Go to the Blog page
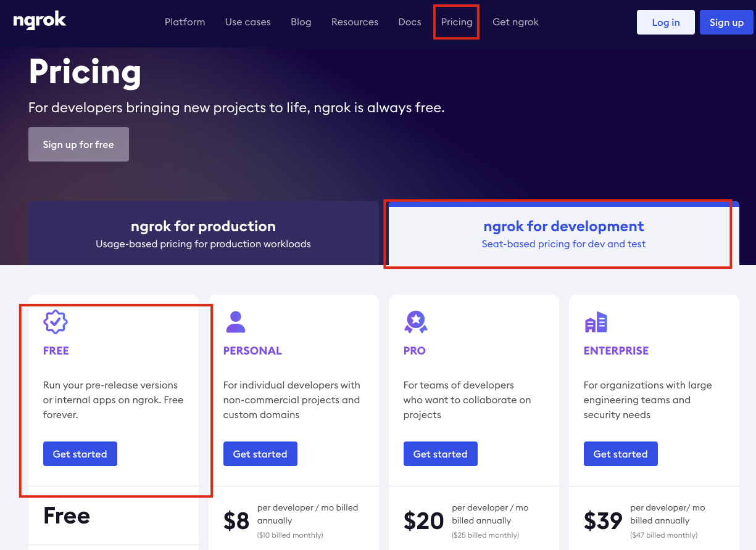This screenshot has width=756, height=550. tap(301, 22)
